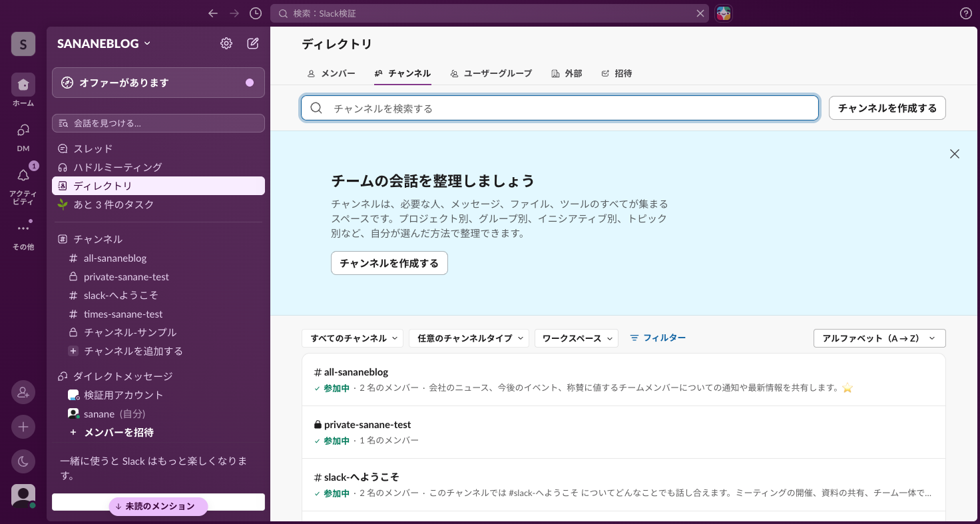Compose new message pencil icon
Viewport: 980px width, 524px height.
coord(253,43)
